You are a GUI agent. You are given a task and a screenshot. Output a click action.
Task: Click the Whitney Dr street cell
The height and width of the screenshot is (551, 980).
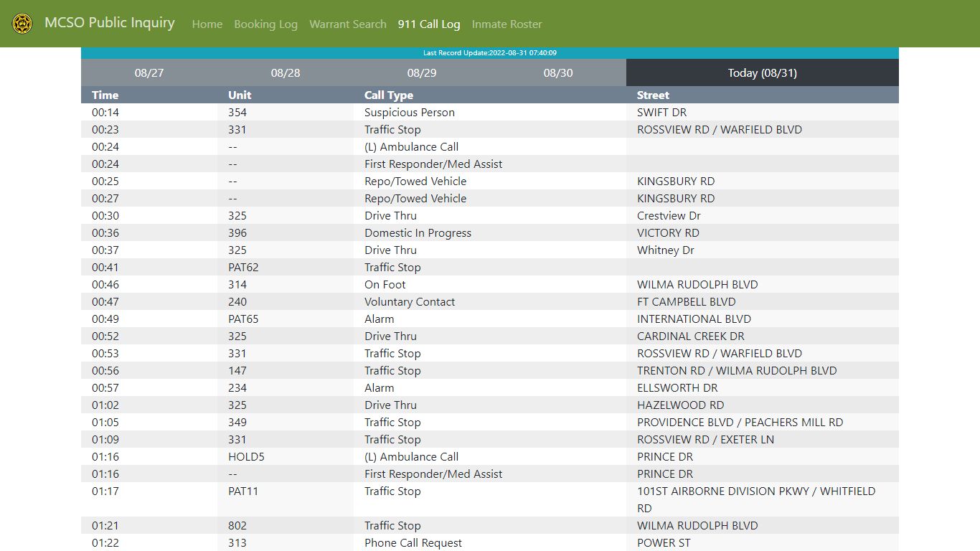[x=763, y=250]
